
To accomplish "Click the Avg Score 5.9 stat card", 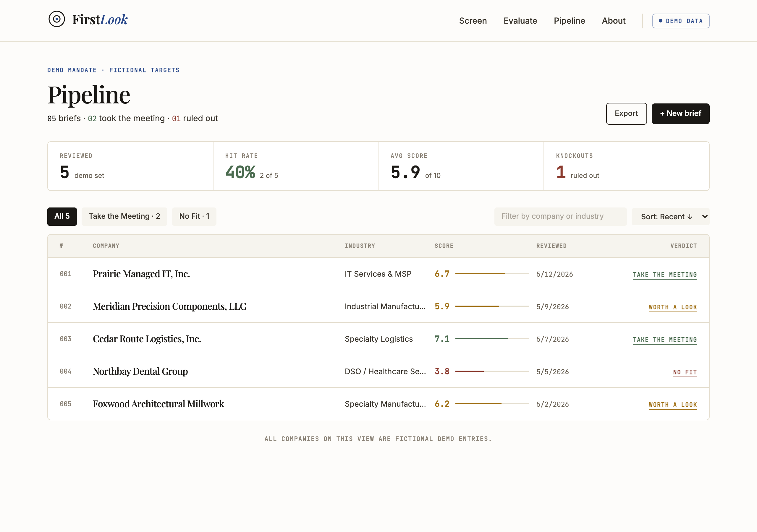I will (461, 166).
